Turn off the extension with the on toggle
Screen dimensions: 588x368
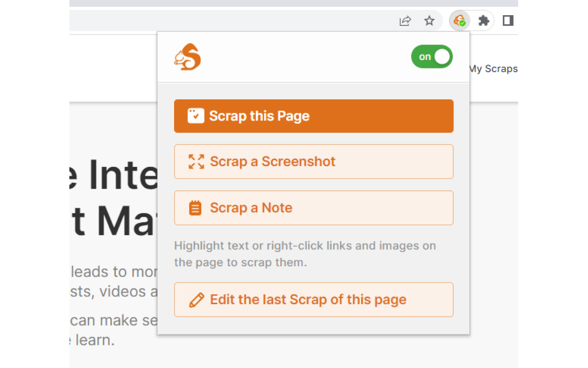coord(431,56)
